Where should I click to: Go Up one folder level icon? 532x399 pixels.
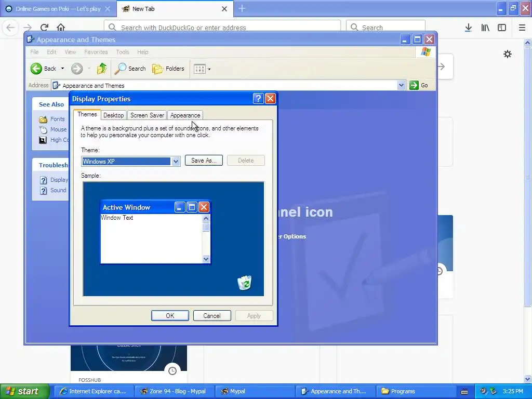pyautogui.click(x=101, y=69)
